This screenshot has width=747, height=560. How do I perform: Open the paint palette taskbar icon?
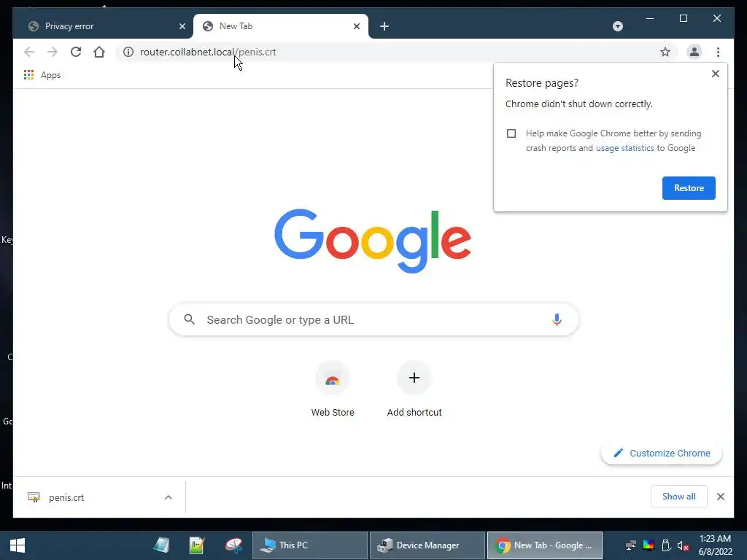pos(233,545)
